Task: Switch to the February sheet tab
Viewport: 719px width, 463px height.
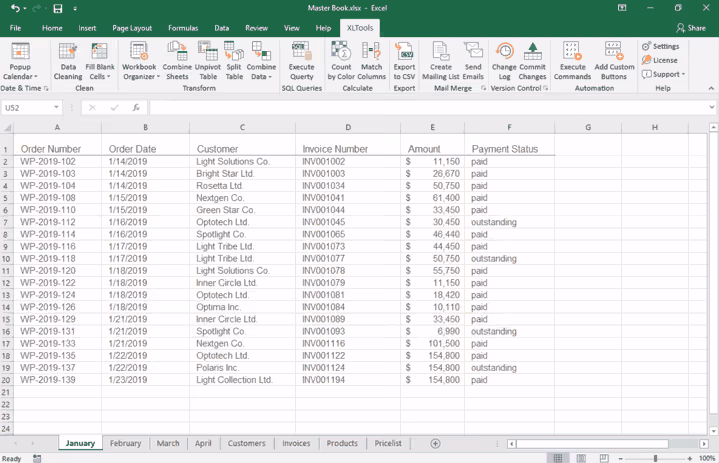Action: pyautogui.click(x=125, y=443)
